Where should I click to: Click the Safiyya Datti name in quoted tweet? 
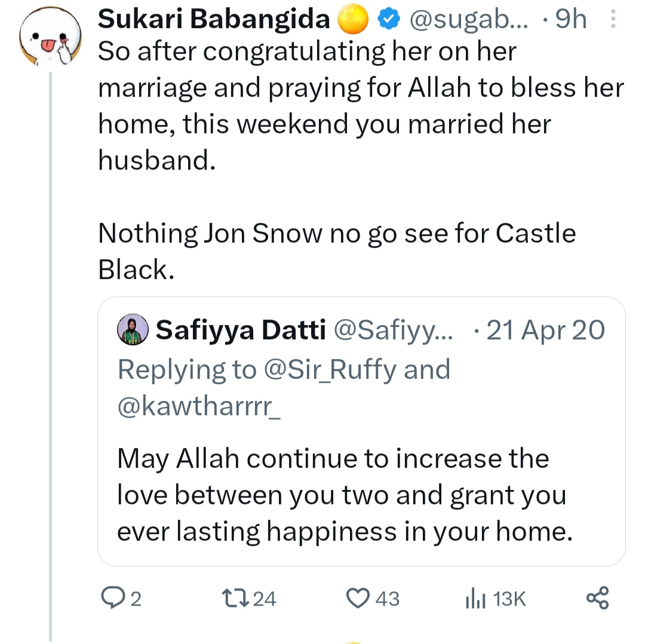click(x=240, y=330)
